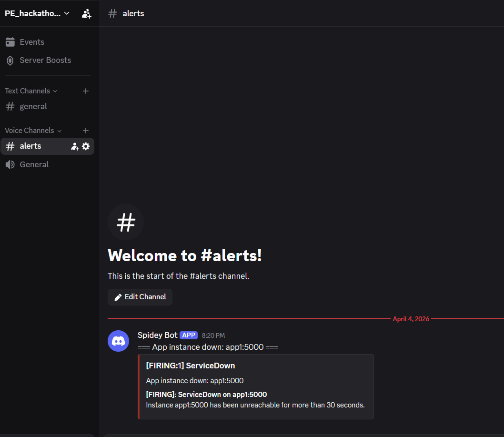504x437 pixels.
Task: Select the alerts channel in the sidebar
Action: (x=47, y=146)
